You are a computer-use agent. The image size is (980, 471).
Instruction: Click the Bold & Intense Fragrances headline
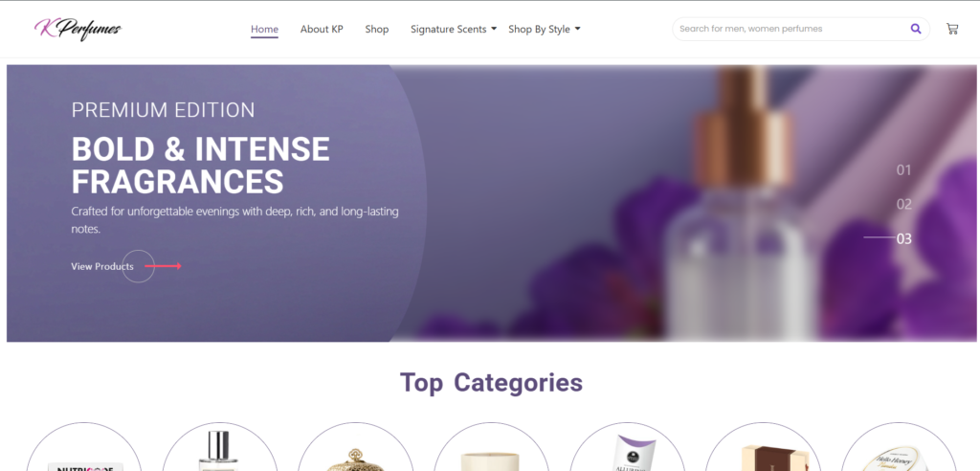coord(200,166)
